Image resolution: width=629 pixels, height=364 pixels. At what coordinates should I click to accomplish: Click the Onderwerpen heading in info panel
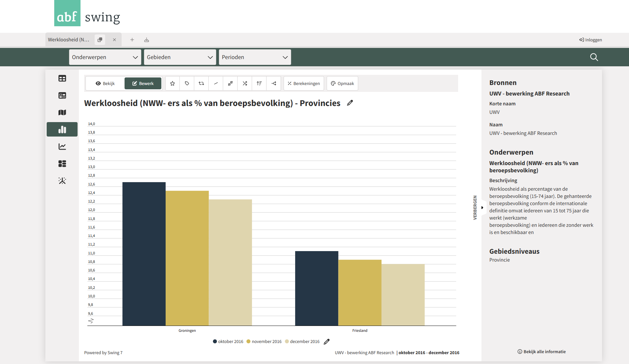tap(511, 152)
